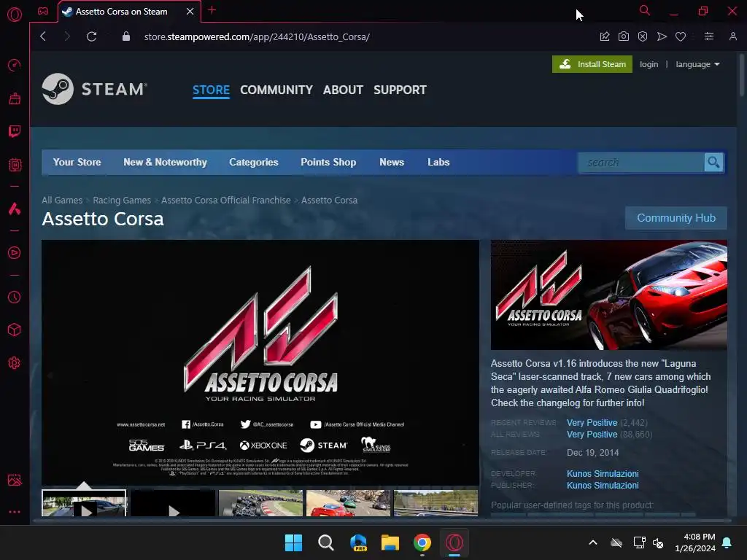The height and width of the screenshot is (560, 747).
Task: Open language dropdown
Action: [697, 64]
